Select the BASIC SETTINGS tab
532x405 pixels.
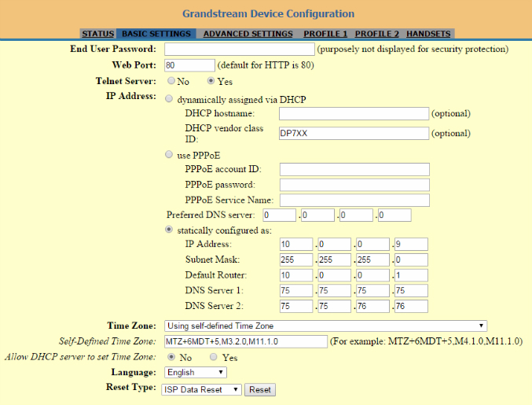(x=156, y=34)
